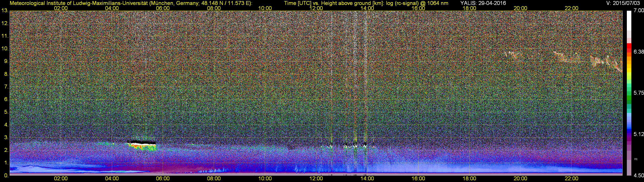Click the 02:00 label on the bottom time axis
Screen dimensions: 644x182
pos(61,179)
